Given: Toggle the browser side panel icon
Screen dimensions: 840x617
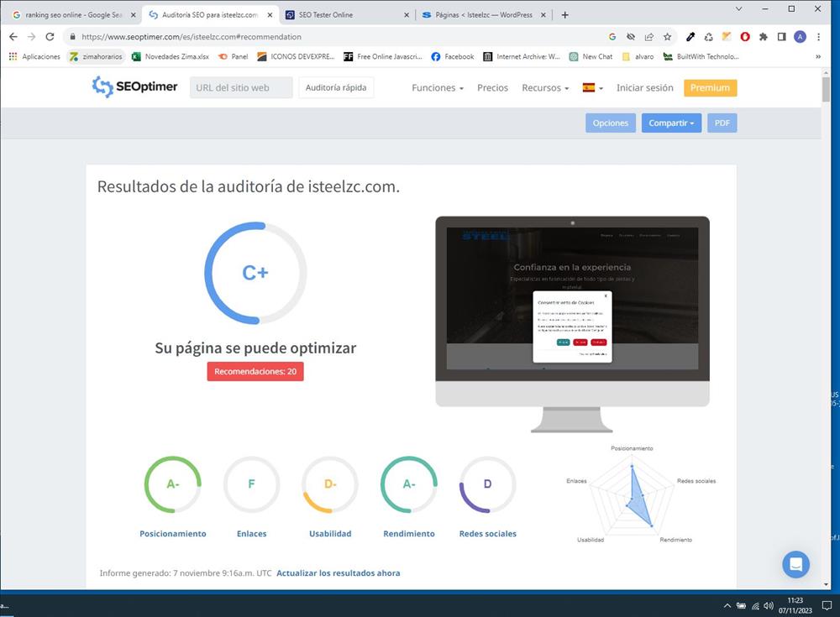Looking at the screenshot, I should click(781, 37).
